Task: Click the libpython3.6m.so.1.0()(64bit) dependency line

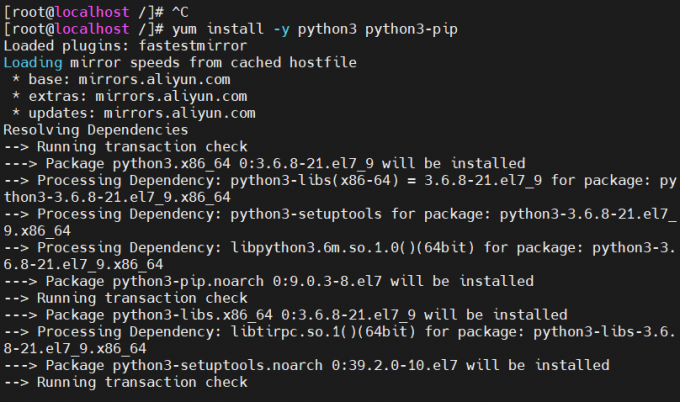Action: click(340, 248)
